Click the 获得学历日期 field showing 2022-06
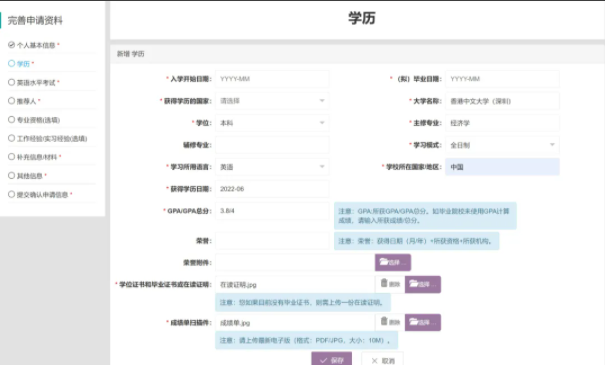Screen dimensions: 605x365 click(272, 189)
